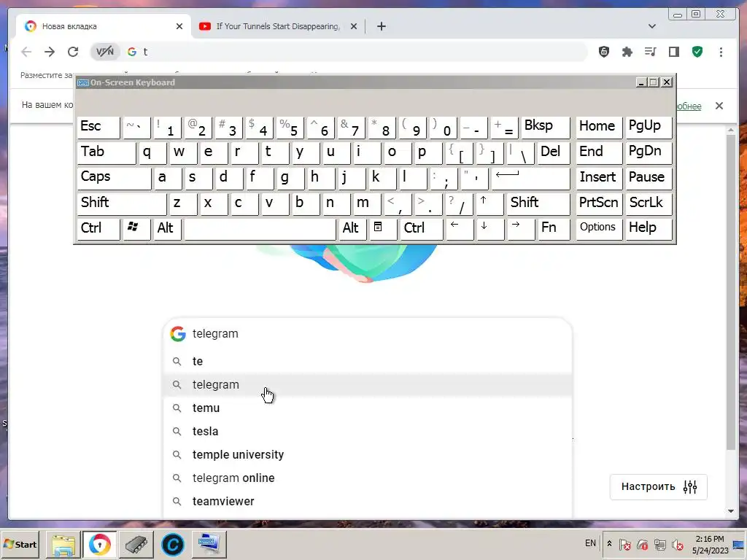The image size is (747, 560).
Task: Click the Настроить customize button
Action: point(659,486)
